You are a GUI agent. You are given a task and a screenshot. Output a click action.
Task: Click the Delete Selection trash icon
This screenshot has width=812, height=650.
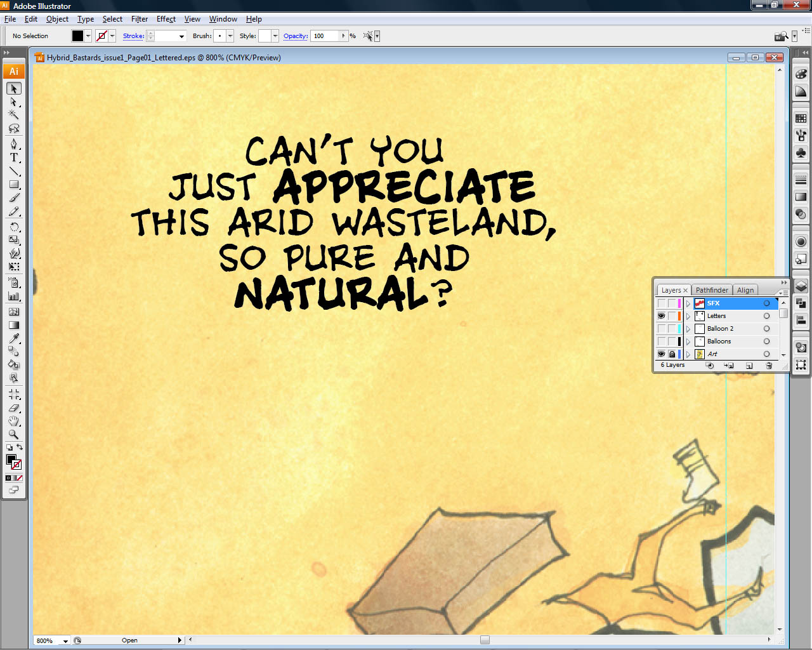tap(769, 366)
